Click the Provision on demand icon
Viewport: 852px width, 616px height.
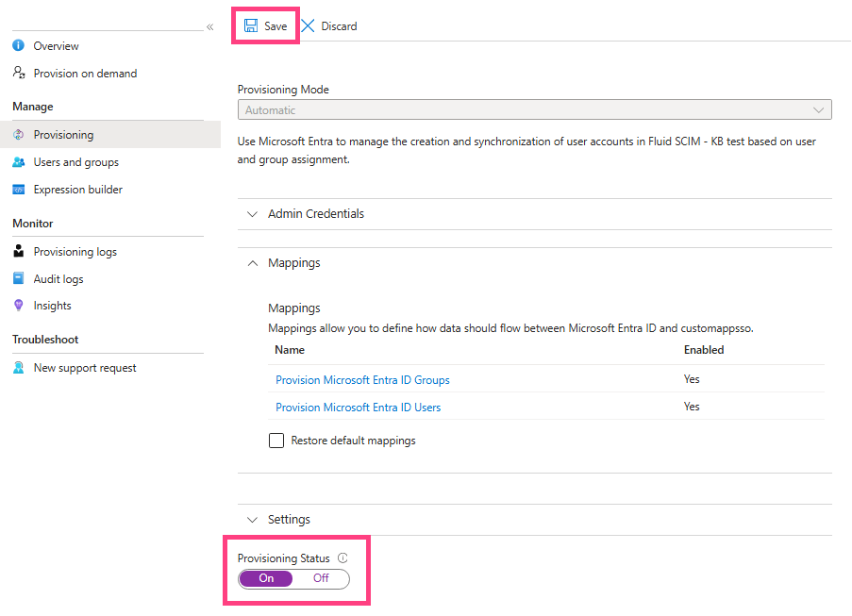click(x=19, y=73)
